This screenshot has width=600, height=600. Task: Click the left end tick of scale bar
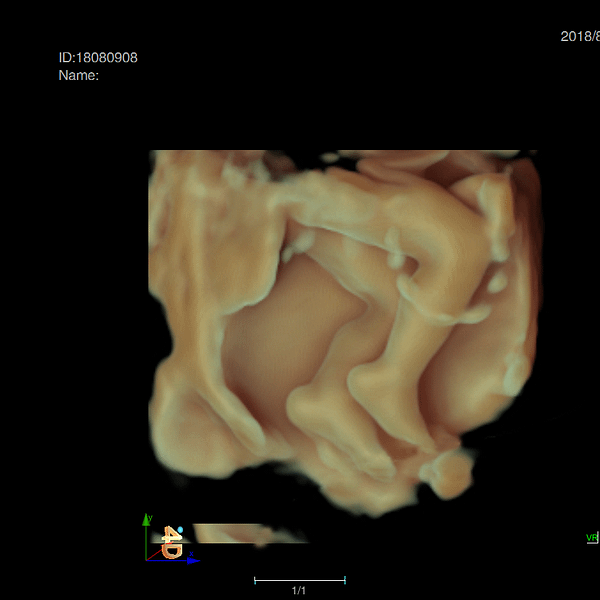pyautogui.click(x=255, y=580)
